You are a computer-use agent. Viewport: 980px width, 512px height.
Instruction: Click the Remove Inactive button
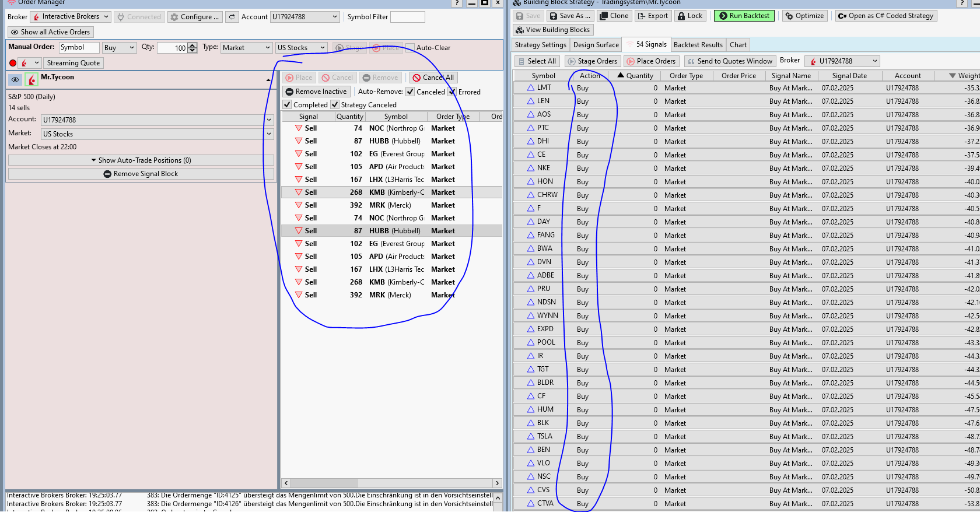316,92
